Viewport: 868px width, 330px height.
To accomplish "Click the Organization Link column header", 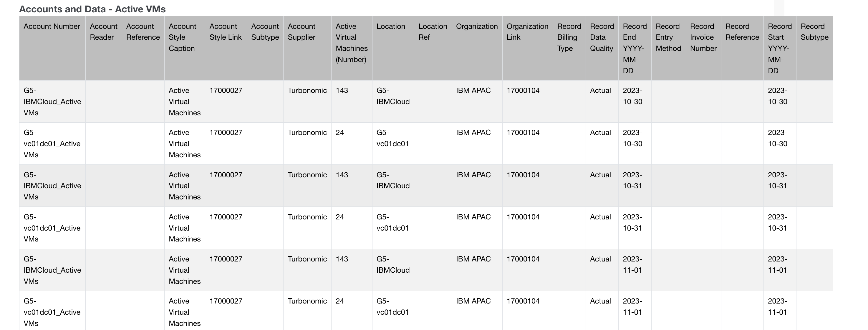I will pos(527,32).
